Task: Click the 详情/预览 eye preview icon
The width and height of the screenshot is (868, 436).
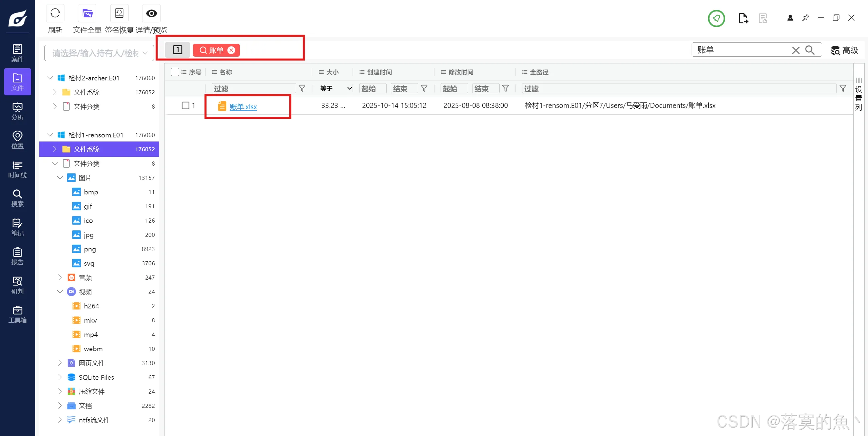Action: (x=151, y=14)
